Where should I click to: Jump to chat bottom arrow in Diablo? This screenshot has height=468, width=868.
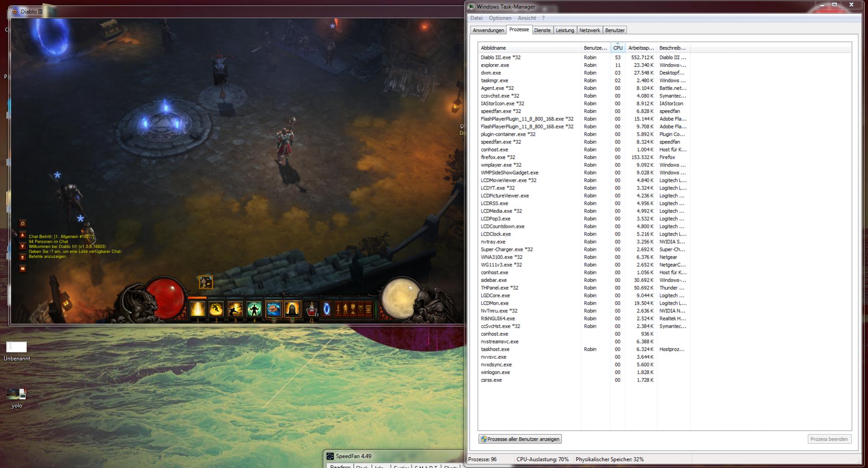pos(23,257)
